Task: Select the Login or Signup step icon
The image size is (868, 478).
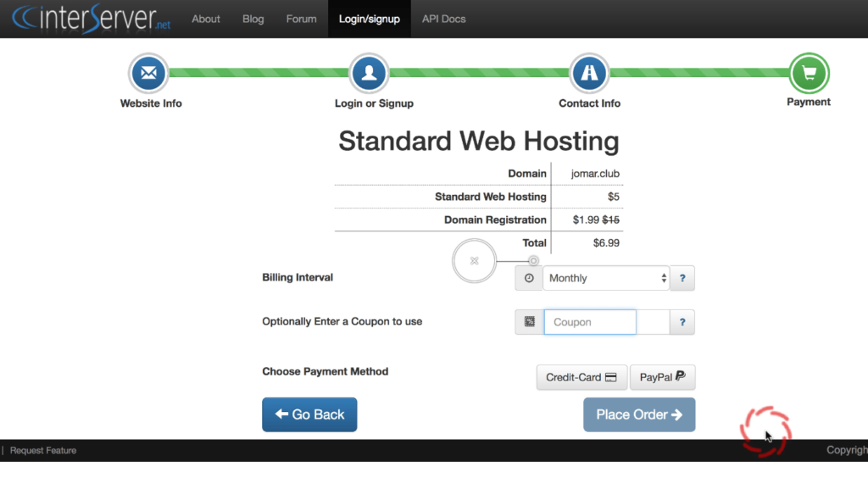Action: 369,73
